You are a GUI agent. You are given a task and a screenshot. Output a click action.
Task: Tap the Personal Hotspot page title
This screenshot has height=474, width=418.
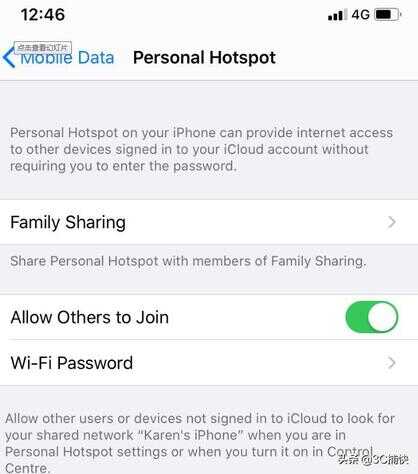204,58
